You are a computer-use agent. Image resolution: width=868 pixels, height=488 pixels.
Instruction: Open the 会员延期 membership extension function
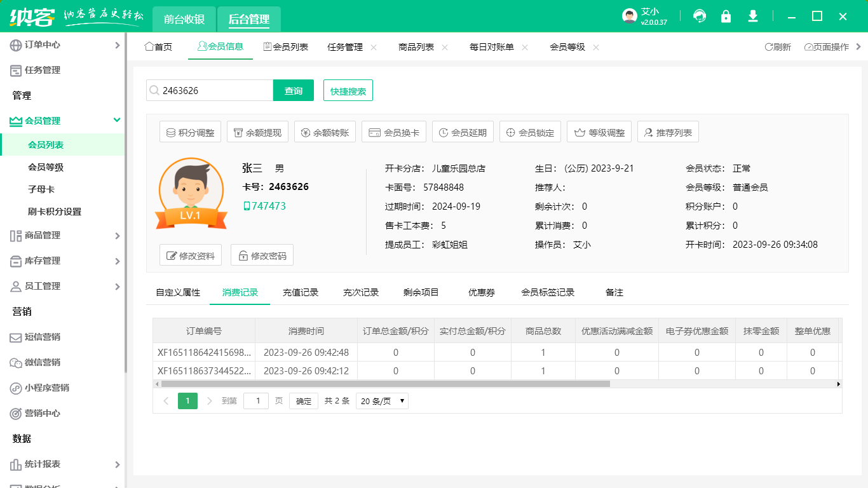click(463, 132)
